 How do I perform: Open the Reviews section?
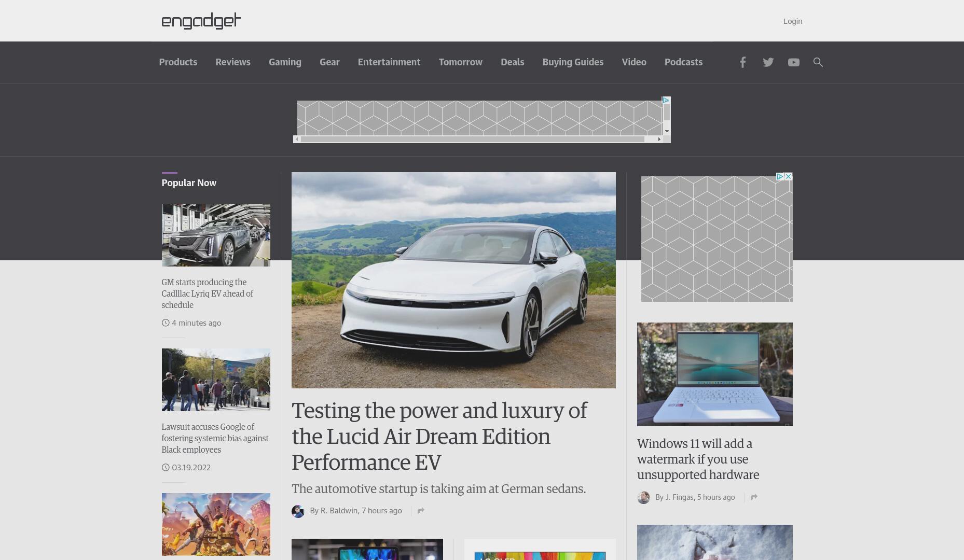(233, 62)
